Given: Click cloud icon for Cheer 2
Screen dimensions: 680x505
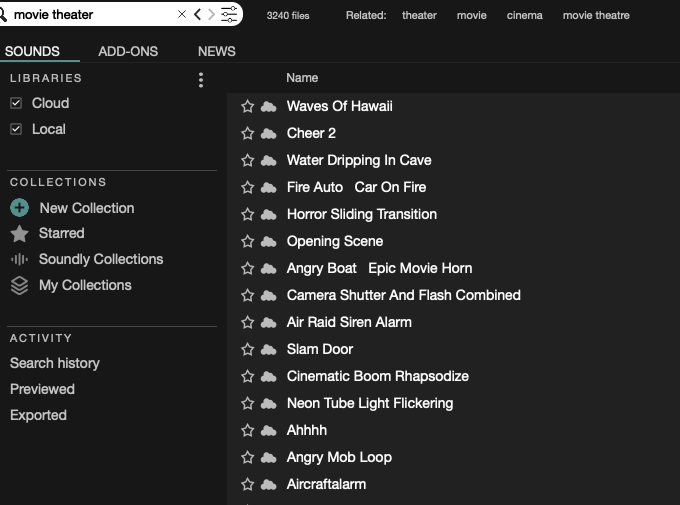Looking at the screenshot, I should click(x=268, y=133).
